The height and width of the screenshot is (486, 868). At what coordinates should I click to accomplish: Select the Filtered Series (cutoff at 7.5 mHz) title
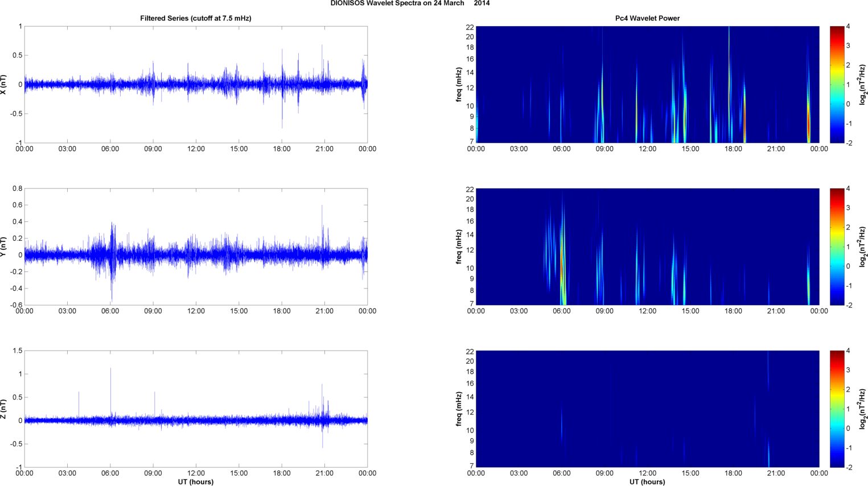196,18
